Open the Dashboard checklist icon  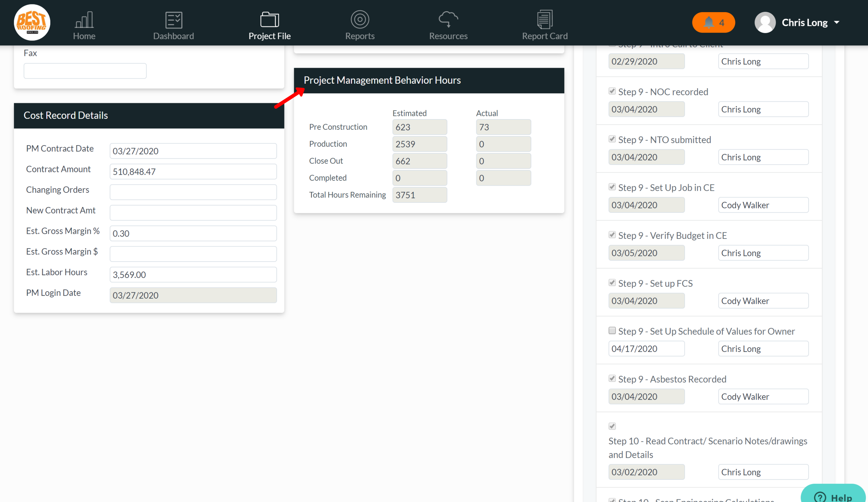pyautogui.click(x=174, y=20)
